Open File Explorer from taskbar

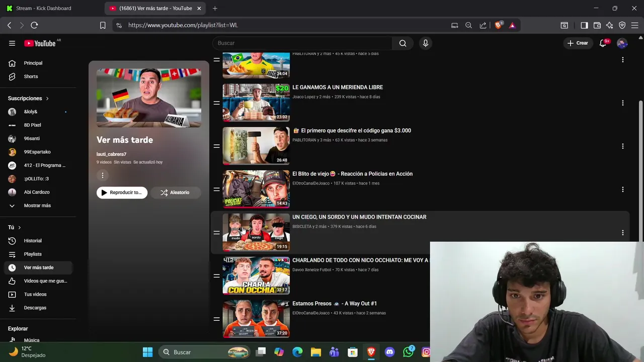(x=315, y=352)
